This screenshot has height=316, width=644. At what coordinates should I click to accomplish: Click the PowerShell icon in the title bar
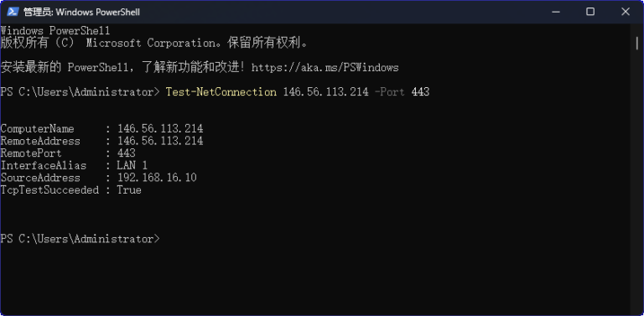[x=13, y=12]
